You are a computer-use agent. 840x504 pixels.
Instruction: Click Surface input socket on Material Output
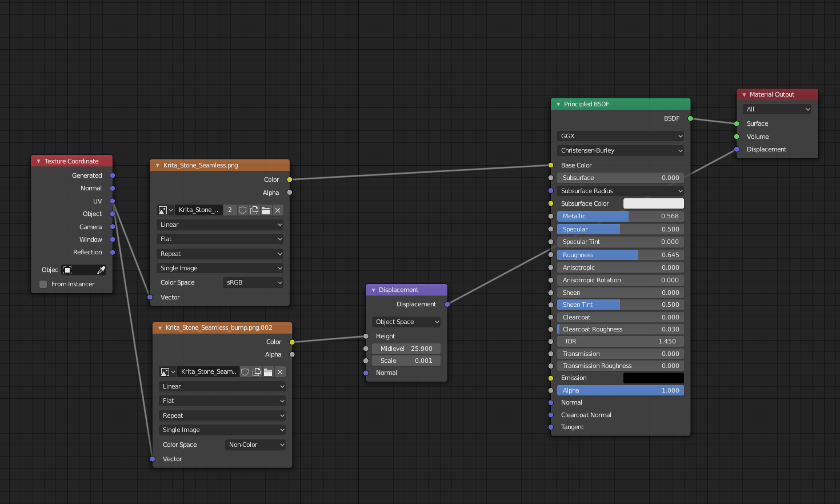(x=737, y=123)
